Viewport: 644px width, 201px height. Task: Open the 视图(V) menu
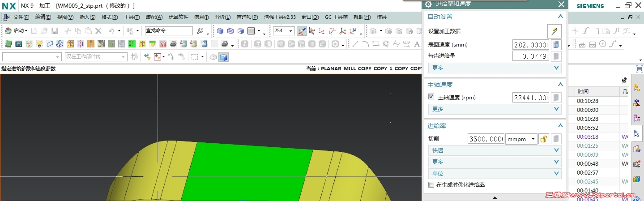(x=65, y=17)
